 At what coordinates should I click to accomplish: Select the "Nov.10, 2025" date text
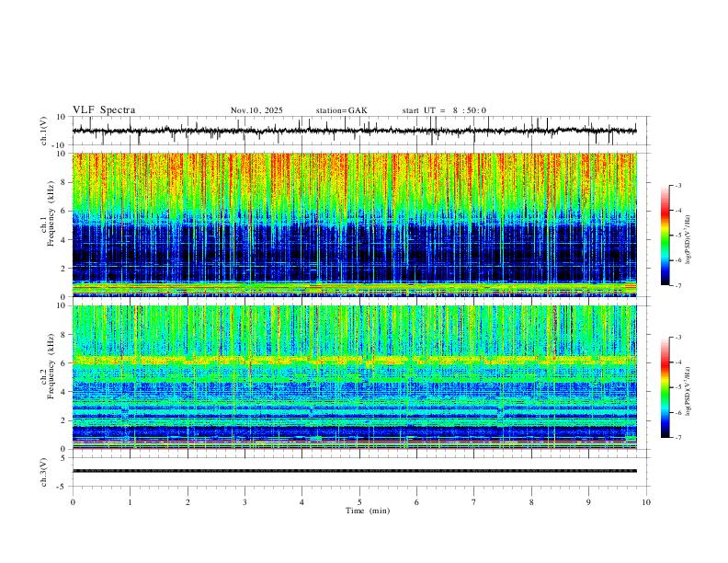(x=256, y=110)
